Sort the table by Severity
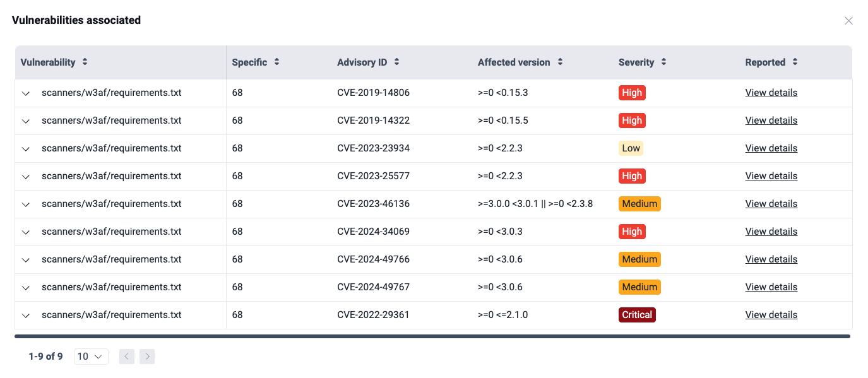868x378 pixels. tap(663, 62)
